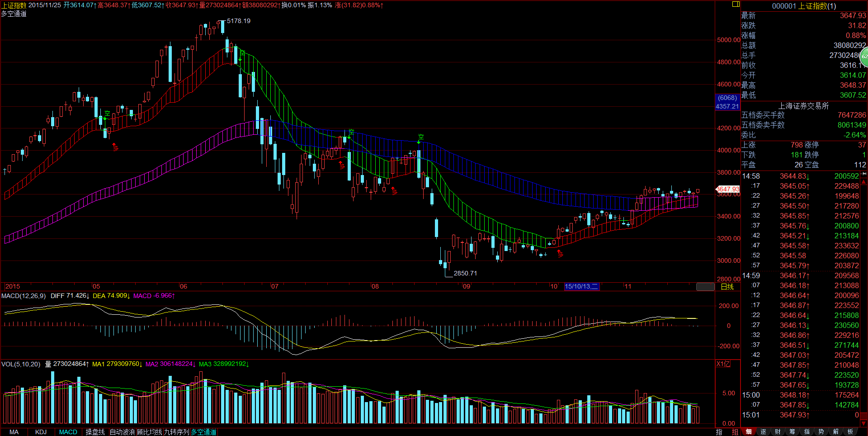Click the first green 空 sell signal arrow
The width and height of the screenshot is (868, 436).
tap(106, 114)
